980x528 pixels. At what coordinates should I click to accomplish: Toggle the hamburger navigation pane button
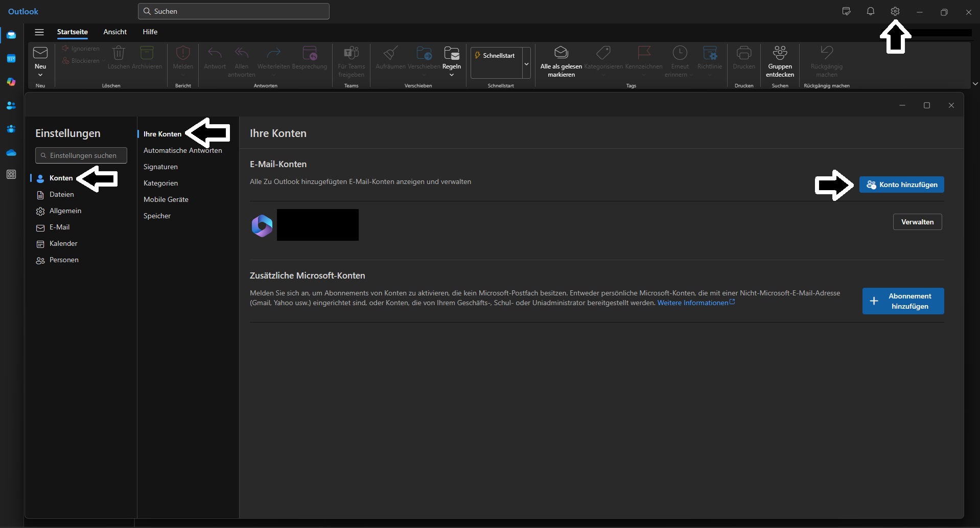39,32
